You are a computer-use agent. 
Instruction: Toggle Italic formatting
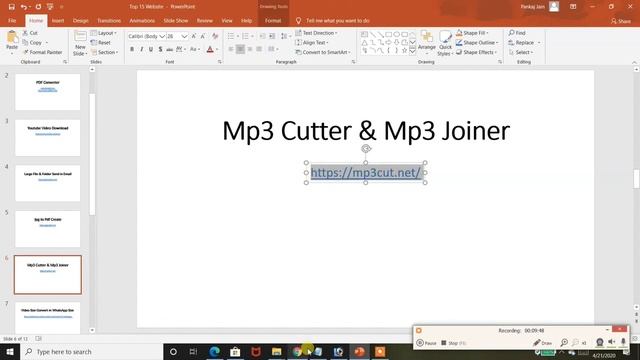coord(141,49)
